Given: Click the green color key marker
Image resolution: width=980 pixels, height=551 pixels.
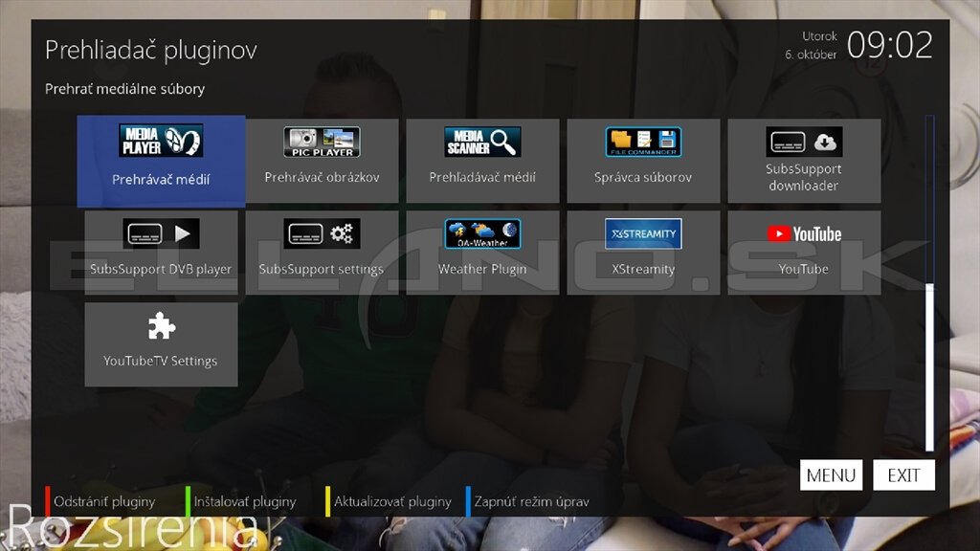Looking at the screenshot, I should click(x=188, y=501).
